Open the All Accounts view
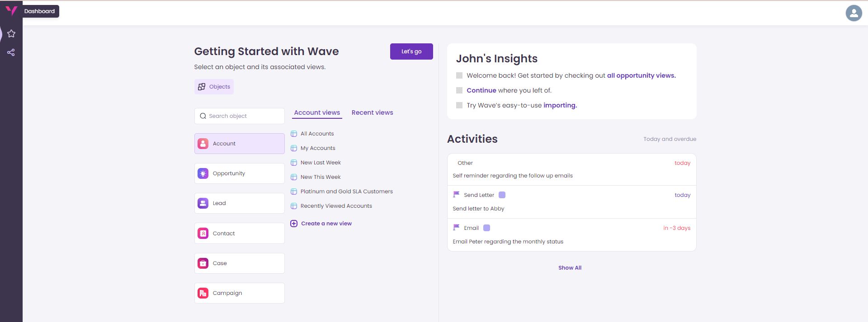The width and height of the screenshot is (868, 322). pos(317,134)
